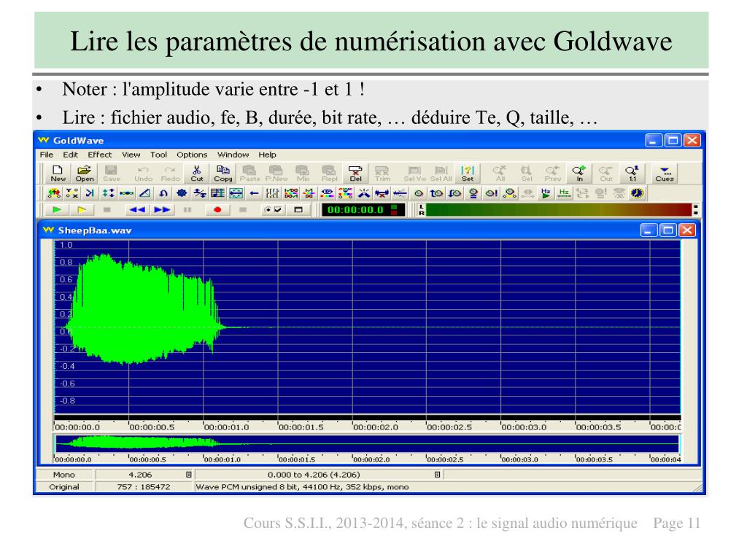This screenshot has height=560, width=747.
Task: Click the '757 : 185472' status entry
Action: click(144, 486)
